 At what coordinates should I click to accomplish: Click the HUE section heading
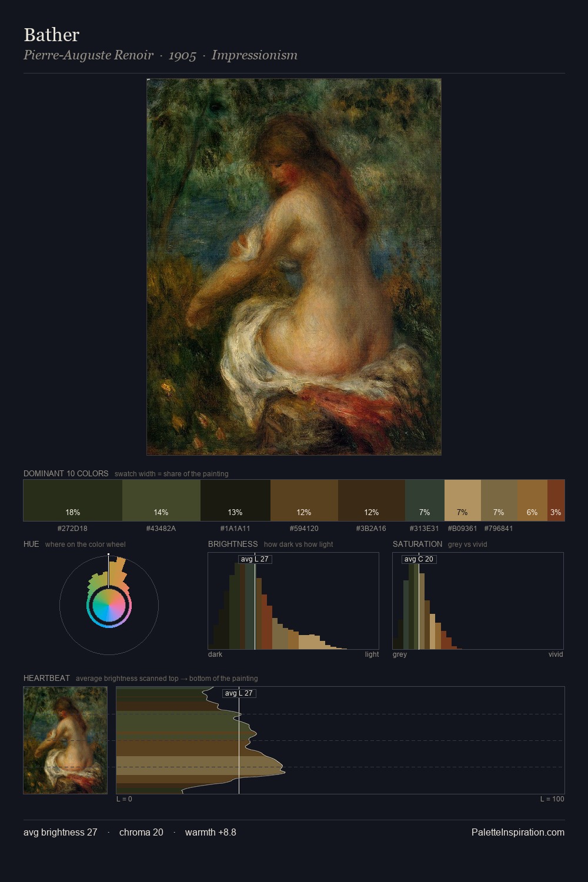[31, 544]
